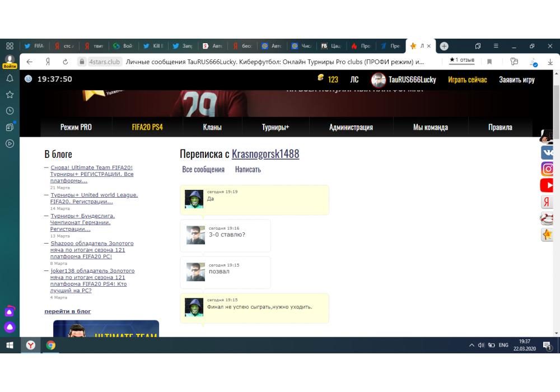Open the protect icon with blue checkmark
This screenshot has width=560, height=392.
click(x=533, y=63)
